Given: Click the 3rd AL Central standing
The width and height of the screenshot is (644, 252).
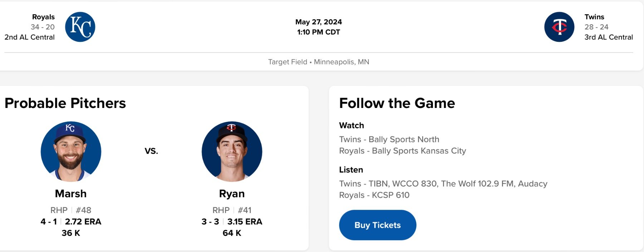Looking at the screenshot, I should click(x=609, y=37).
